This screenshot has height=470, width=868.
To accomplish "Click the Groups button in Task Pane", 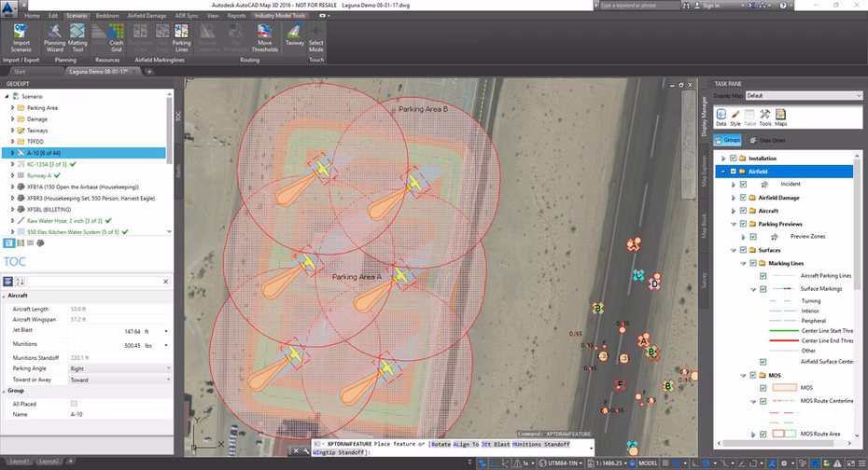I will pyautogui.click(x=727, y=141).
